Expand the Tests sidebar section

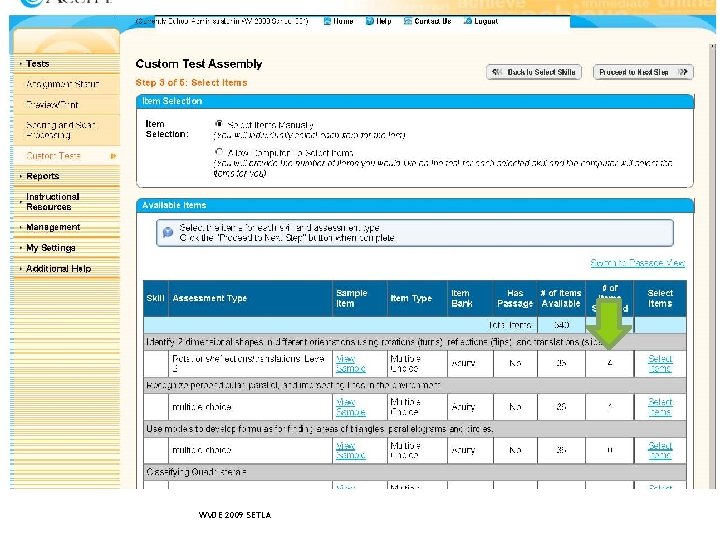(38, 64)
